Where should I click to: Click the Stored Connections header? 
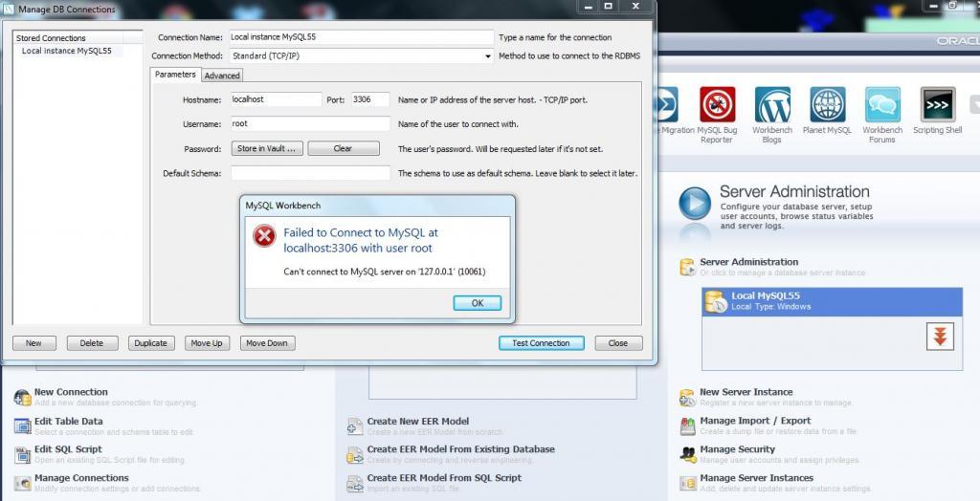pyautogui.click(x=78, y=38)
